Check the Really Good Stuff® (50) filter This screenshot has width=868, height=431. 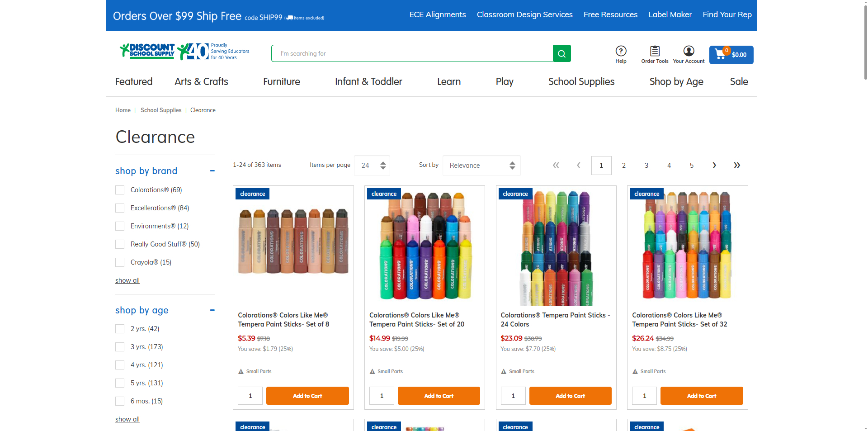(x=120, y=244)
